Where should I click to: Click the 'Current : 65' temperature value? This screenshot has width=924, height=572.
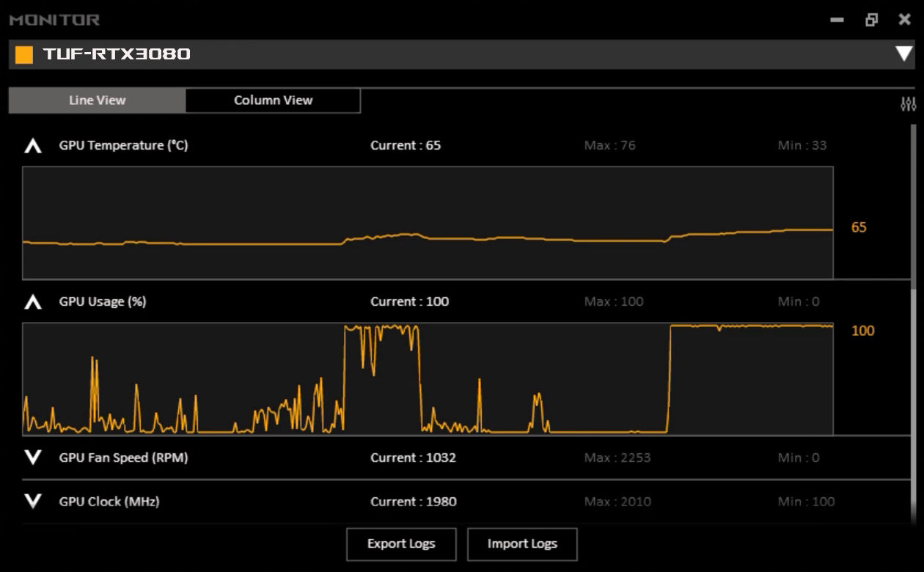406,145
